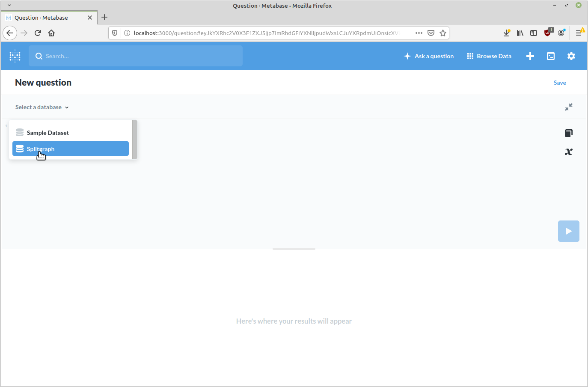
Task: Click the browser forward arrow
Action: 24,33
